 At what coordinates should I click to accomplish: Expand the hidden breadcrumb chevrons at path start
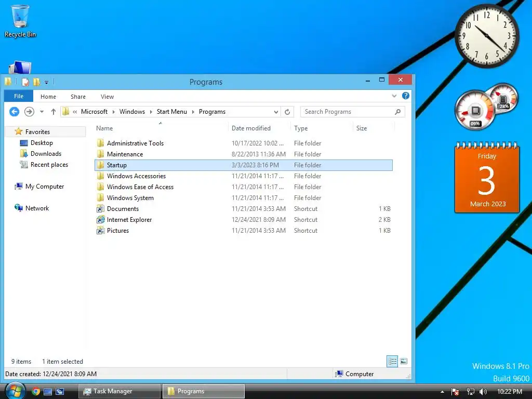[x=75, y=112]
